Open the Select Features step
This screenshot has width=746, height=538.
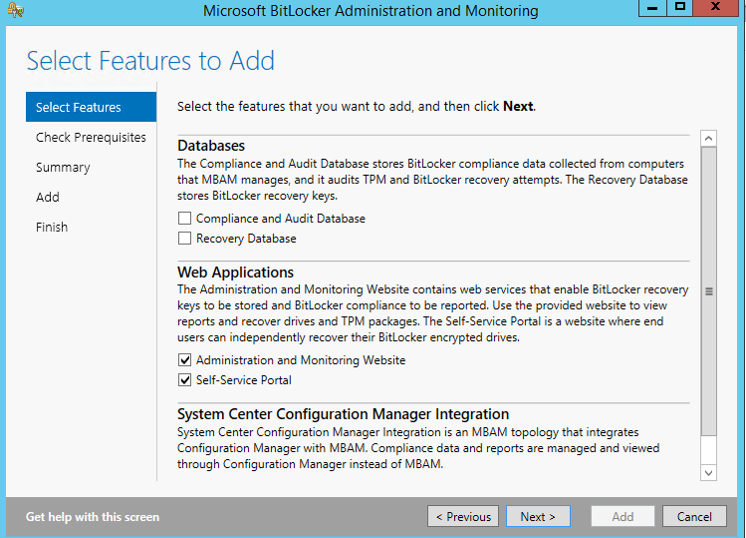(78, 107)
